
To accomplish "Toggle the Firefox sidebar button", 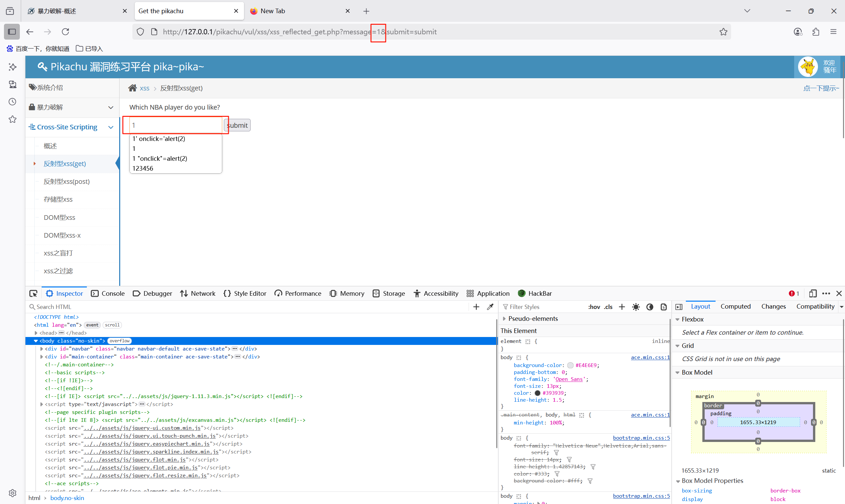I will (12, 32).
